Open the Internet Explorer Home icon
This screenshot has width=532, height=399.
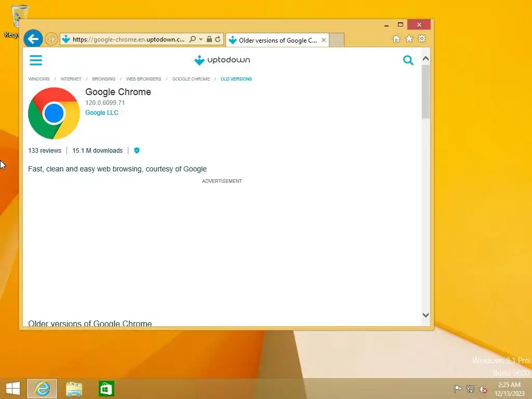(x=396, y=38)
